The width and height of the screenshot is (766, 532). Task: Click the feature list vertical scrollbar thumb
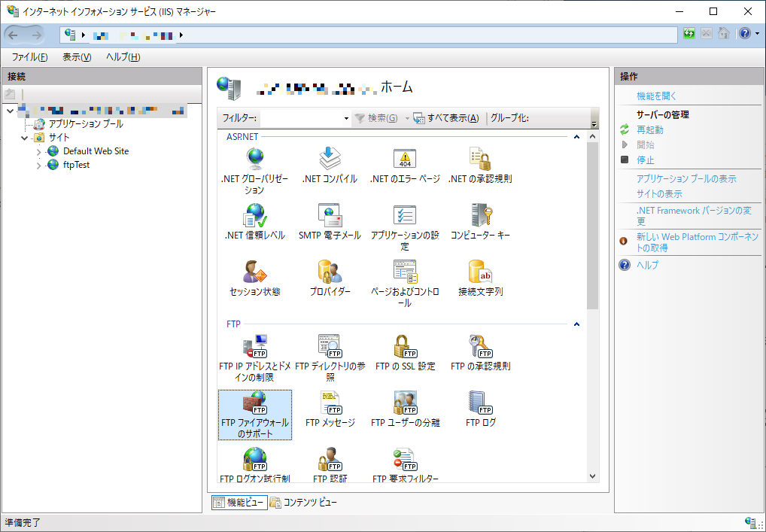(593, 226)
